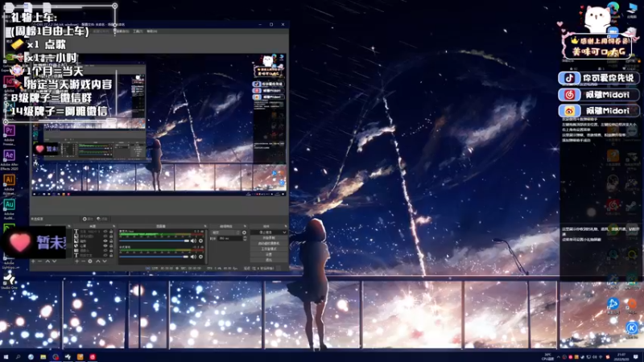Move selected source down in sources list
The width and height of the screenshot is (644, 362).
tap(105, 261)
